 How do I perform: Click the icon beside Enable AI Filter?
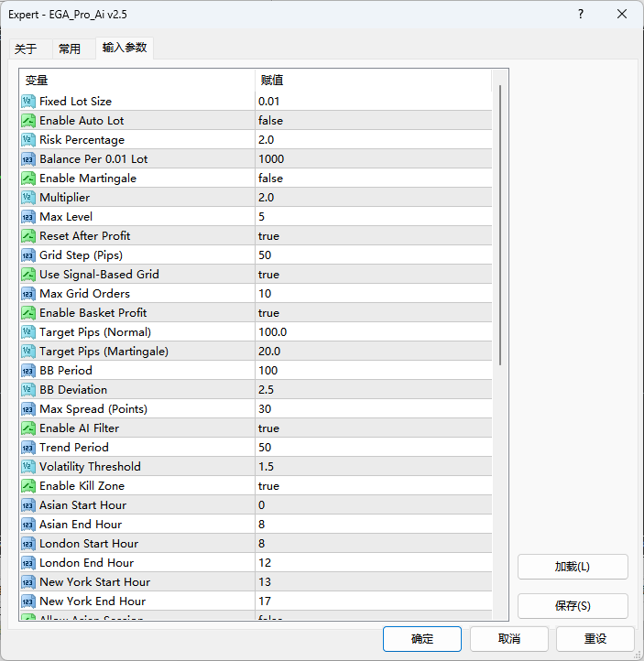(28, 428)
